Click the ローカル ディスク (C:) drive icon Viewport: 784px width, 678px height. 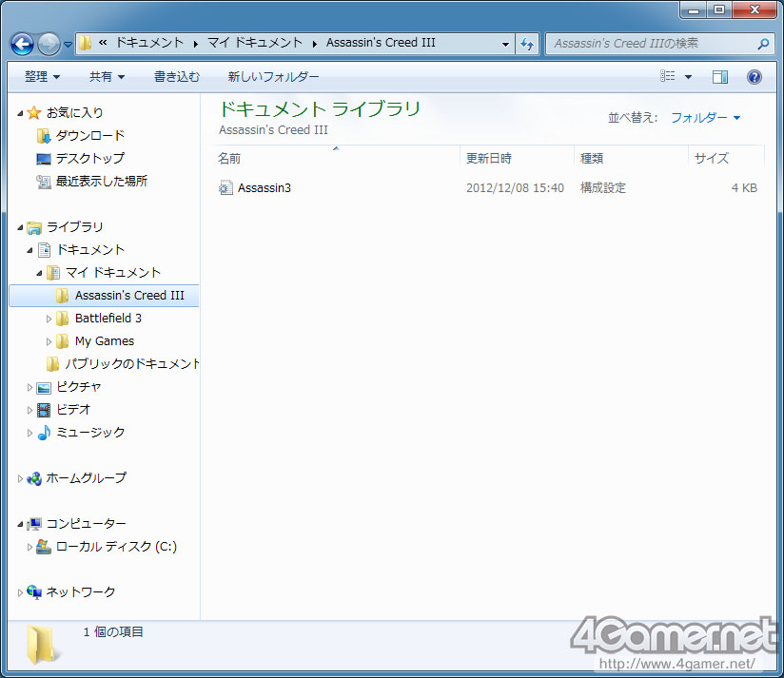tap(44, 547)
